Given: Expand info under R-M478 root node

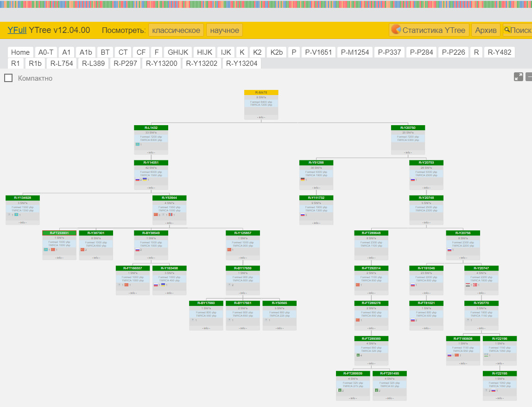Looking at the screenshot, I should click(261, 117).
